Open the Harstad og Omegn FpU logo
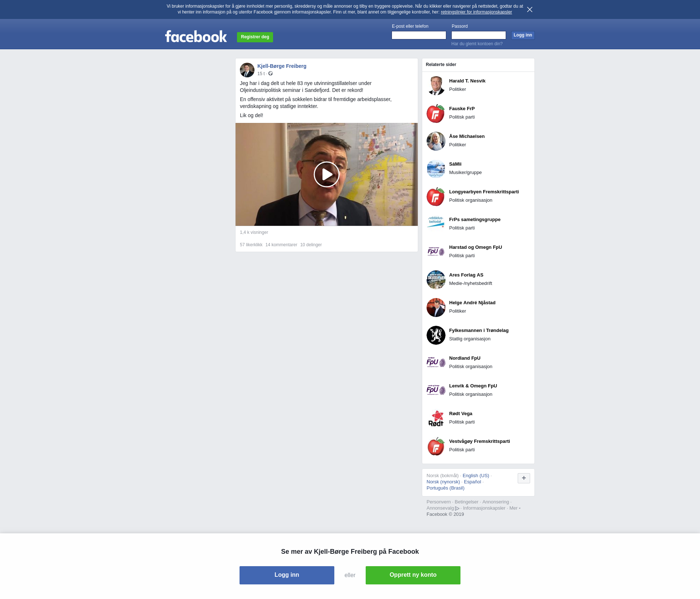The height and width of the screenshot is (599, 700). point(436,252)
